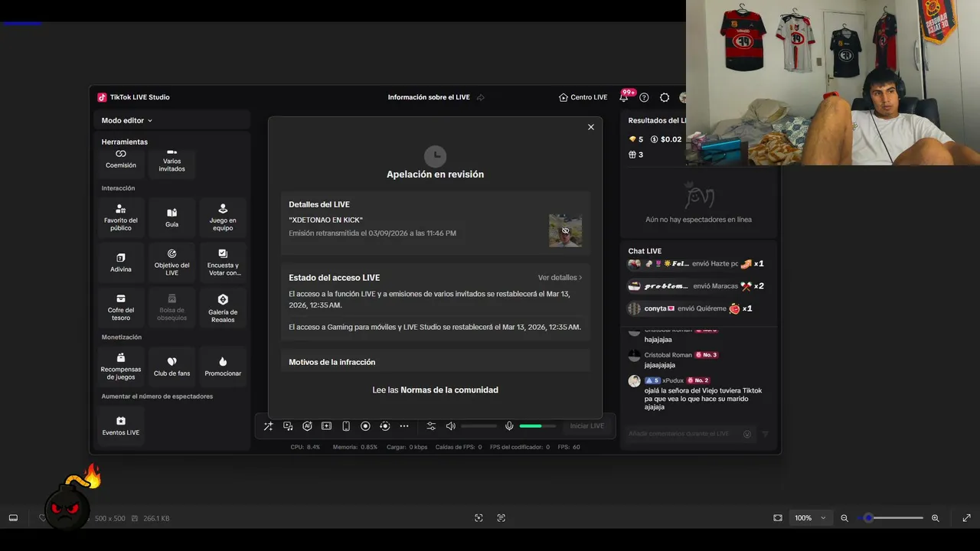The height and width of the screenshot is (551, 980).
Task: Open Normas de la comunidad link
Action: click(x=449, y=390)
